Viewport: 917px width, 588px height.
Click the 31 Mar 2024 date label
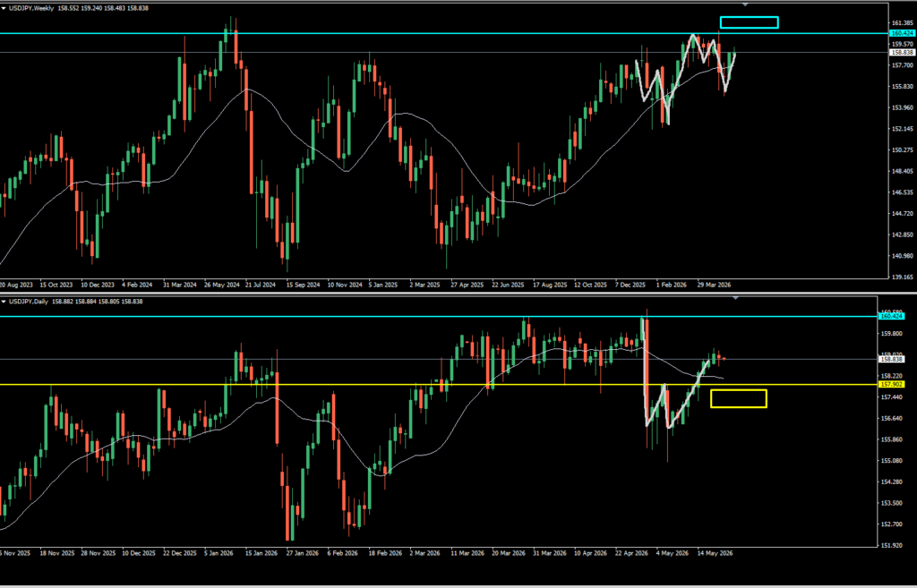tap(179, 285)
